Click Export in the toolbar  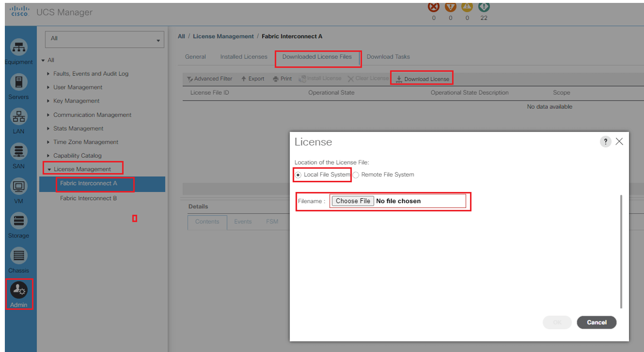253,79
